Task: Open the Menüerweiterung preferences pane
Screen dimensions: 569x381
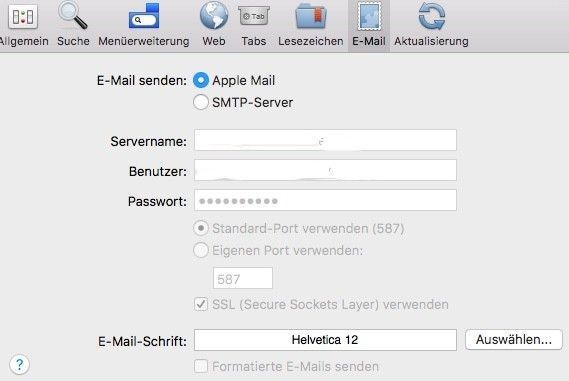Action: [x=144, y=17]
